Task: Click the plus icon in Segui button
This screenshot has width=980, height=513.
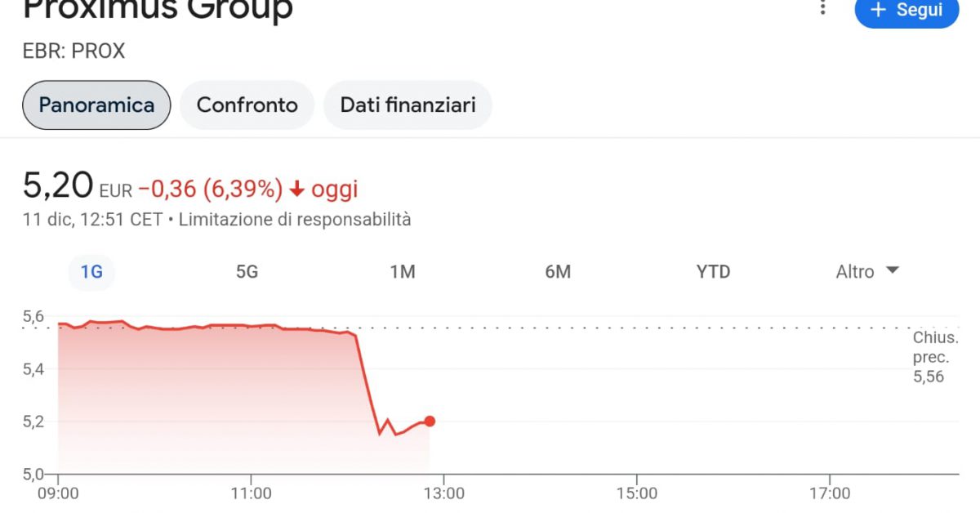Action: coord(879,10)
